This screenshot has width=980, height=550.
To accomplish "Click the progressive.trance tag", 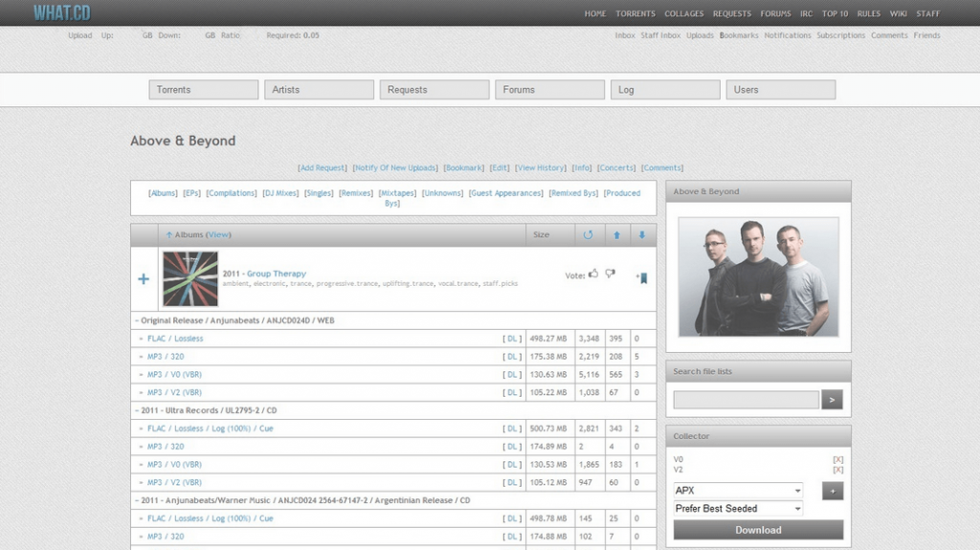I will coord(346,284).
